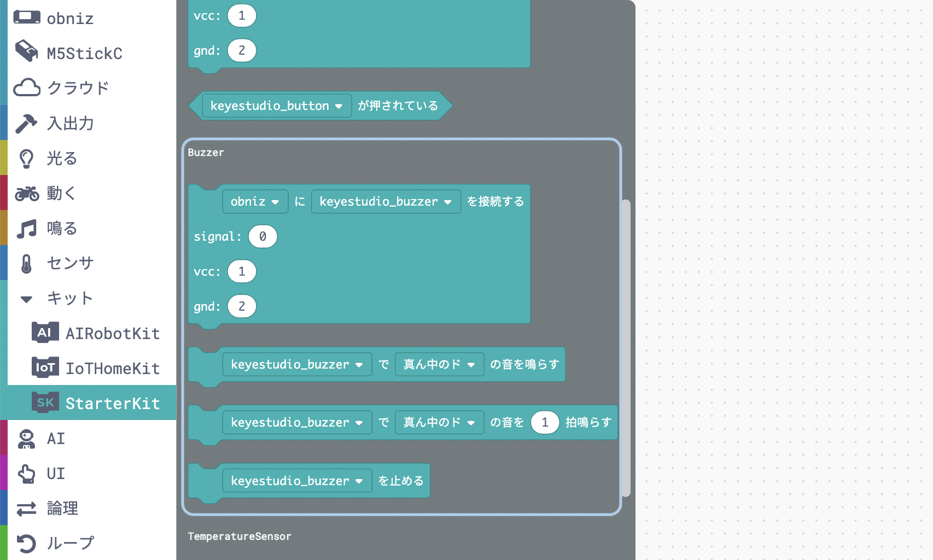Image resolution: width=933 pixels, height=560 pixels.
Task: Click the signal value field showing 0
Action: tap(263, 236)
